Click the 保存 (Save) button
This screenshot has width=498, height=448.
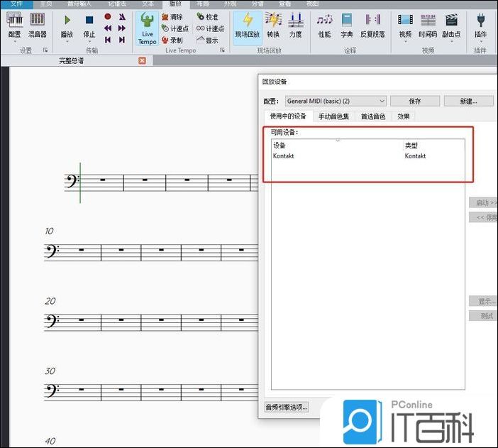[415, 102]
